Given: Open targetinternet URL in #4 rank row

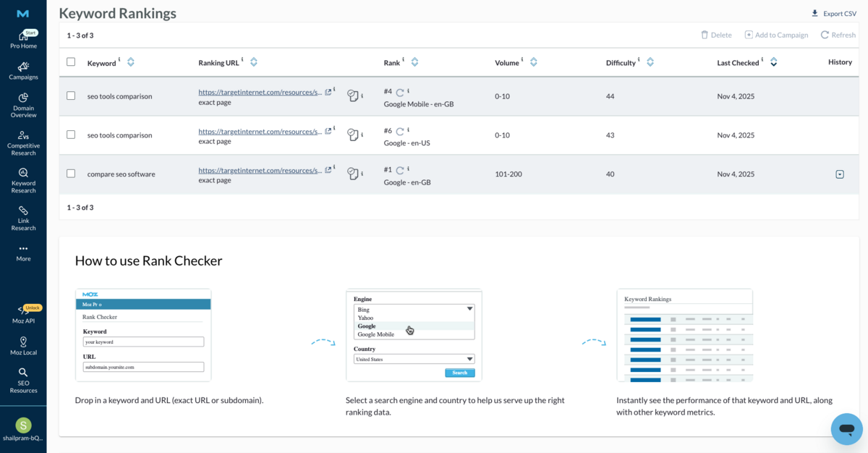Looking at the screenshot, I should tap(260, 92).
